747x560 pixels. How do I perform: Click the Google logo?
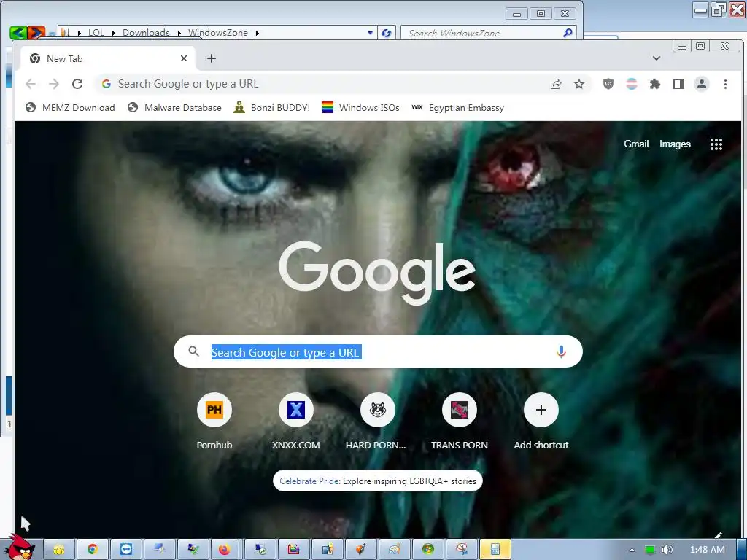[x=377, y=272]
